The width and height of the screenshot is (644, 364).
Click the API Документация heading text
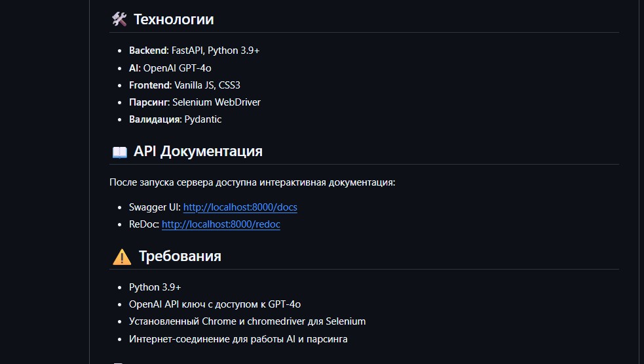pyautogui.click(x=198, y=152)
